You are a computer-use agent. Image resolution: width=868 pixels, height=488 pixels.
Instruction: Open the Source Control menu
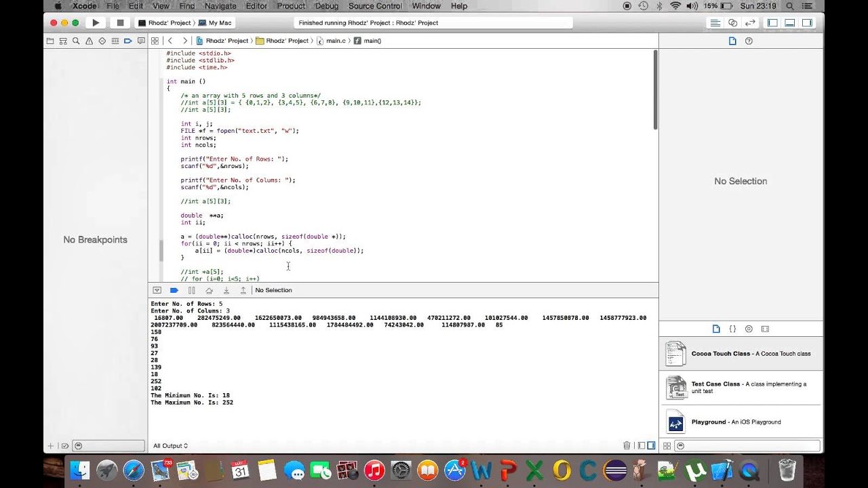(375, 6)
